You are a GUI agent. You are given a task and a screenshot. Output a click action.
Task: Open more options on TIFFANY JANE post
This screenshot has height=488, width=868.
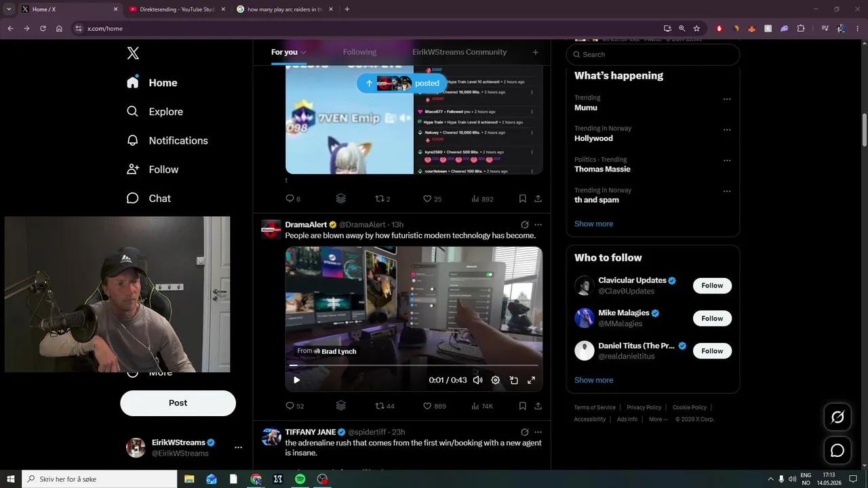click(538, 432)
